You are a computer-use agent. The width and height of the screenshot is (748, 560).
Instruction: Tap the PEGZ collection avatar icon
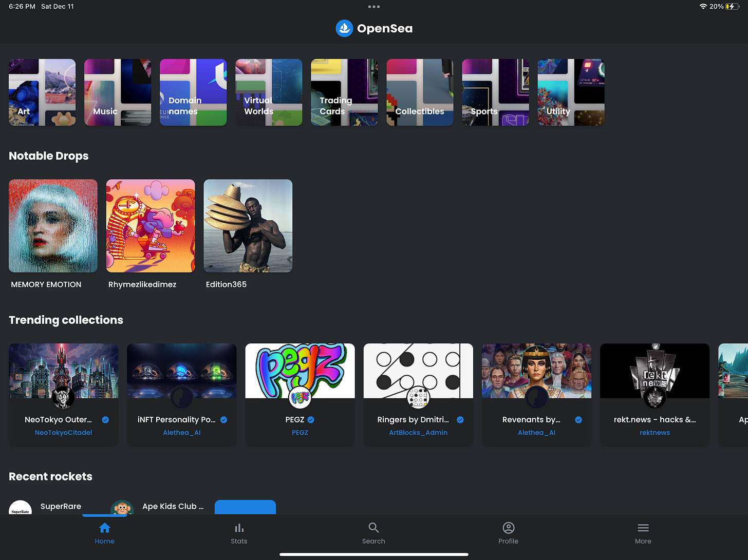[x=300, y=397]
